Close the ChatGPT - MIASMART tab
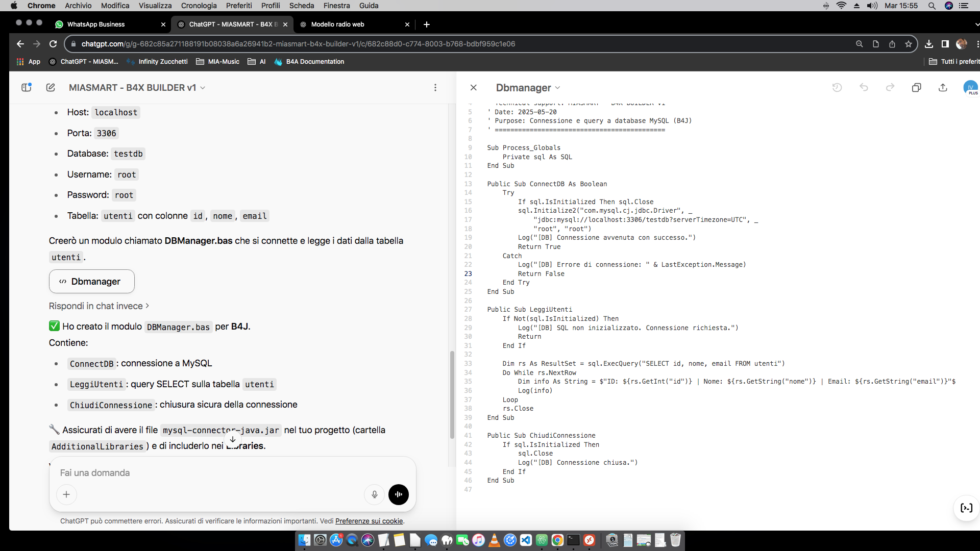The height and width of the screenshot is (551, 980). tap(285, 24)
